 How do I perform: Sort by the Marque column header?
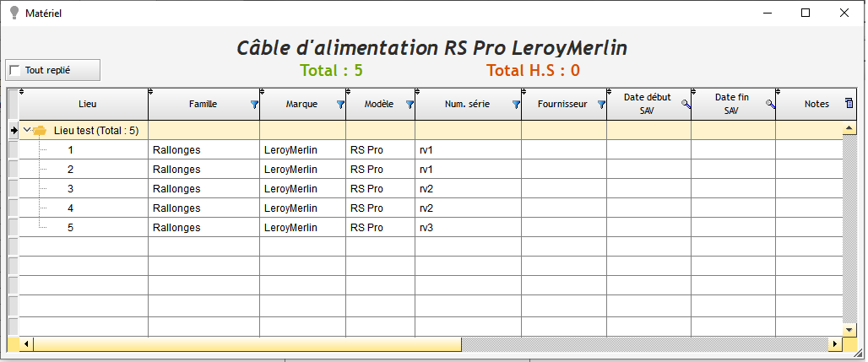(x=301, y=104)
